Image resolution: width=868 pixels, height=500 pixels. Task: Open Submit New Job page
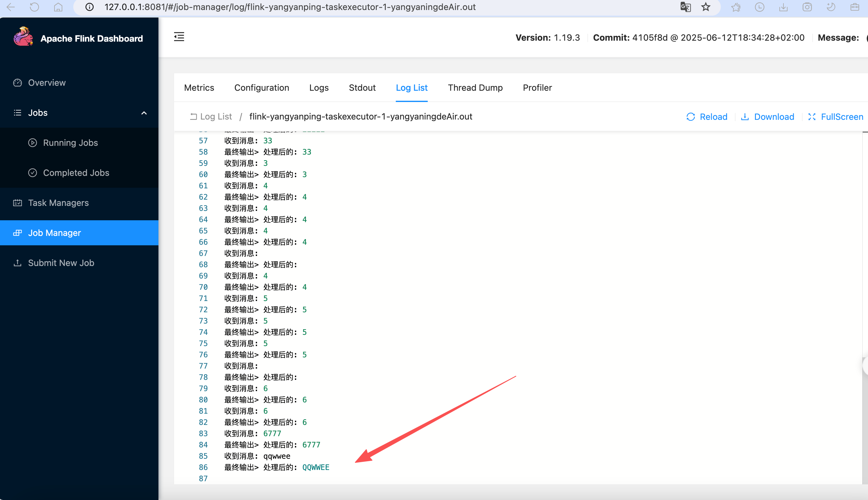tap(61, 263)
